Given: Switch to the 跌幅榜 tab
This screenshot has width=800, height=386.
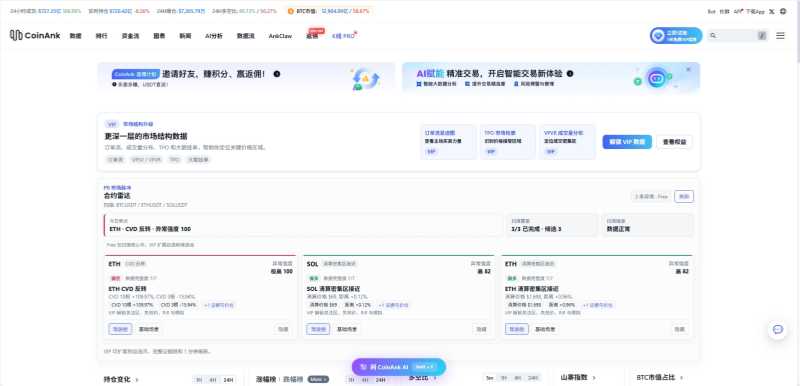Looking at the screenshot, I should (293, 379).
